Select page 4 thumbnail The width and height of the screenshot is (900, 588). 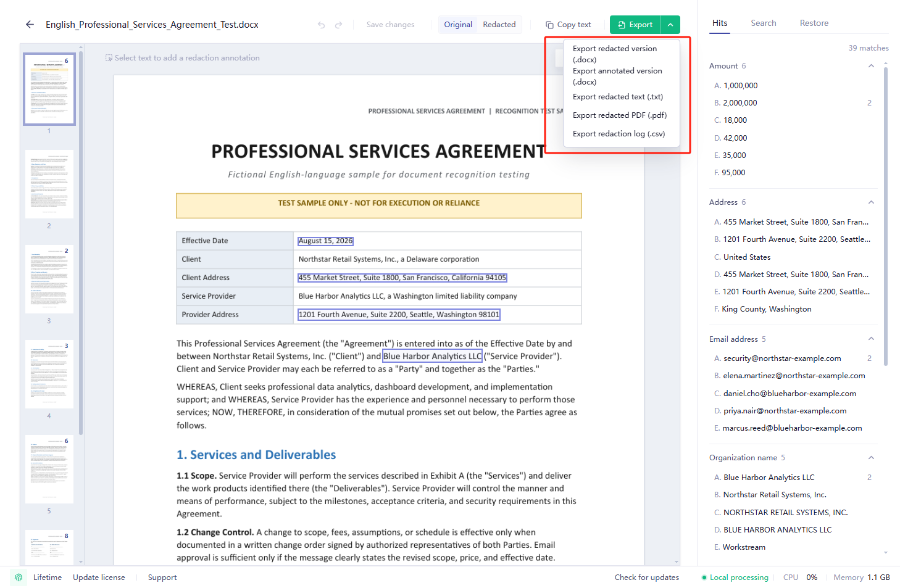pyautogui.click(x=49, y=374)
